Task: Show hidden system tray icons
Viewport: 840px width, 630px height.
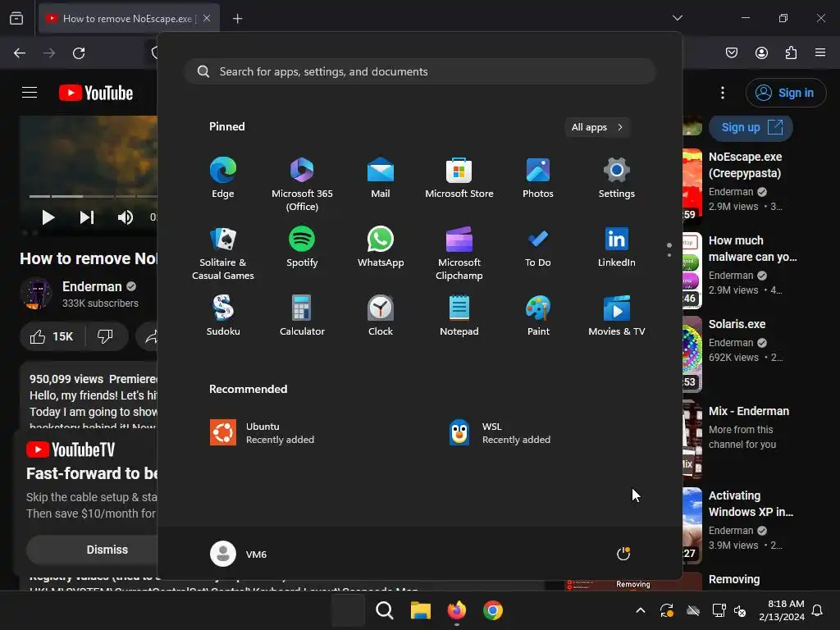Action: (640, 610)
